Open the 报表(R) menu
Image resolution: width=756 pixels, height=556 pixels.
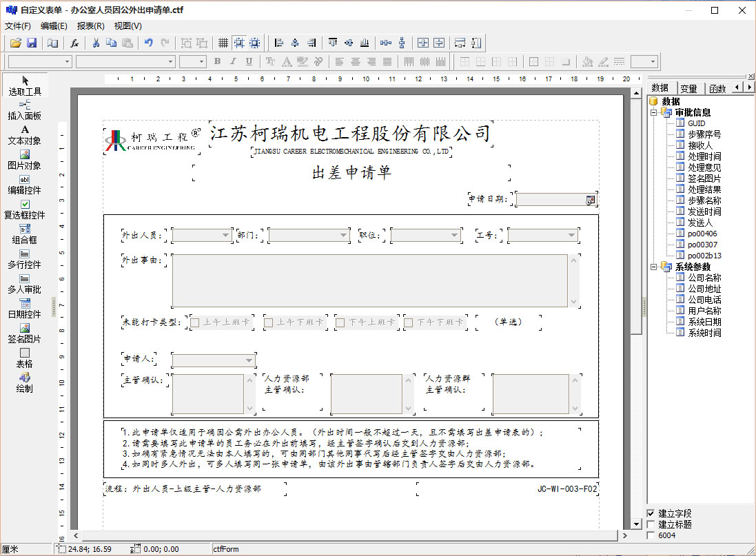tap(90, 26)
